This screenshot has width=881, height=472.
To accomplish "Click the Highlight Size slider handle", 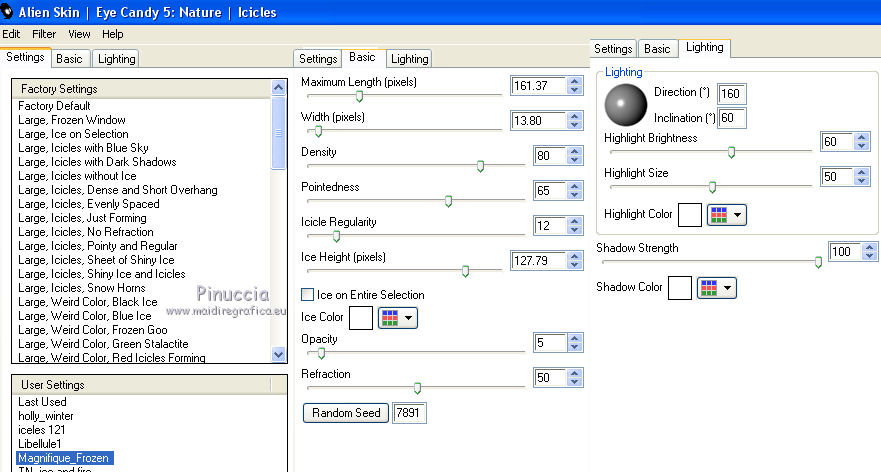I will (712, 187).
